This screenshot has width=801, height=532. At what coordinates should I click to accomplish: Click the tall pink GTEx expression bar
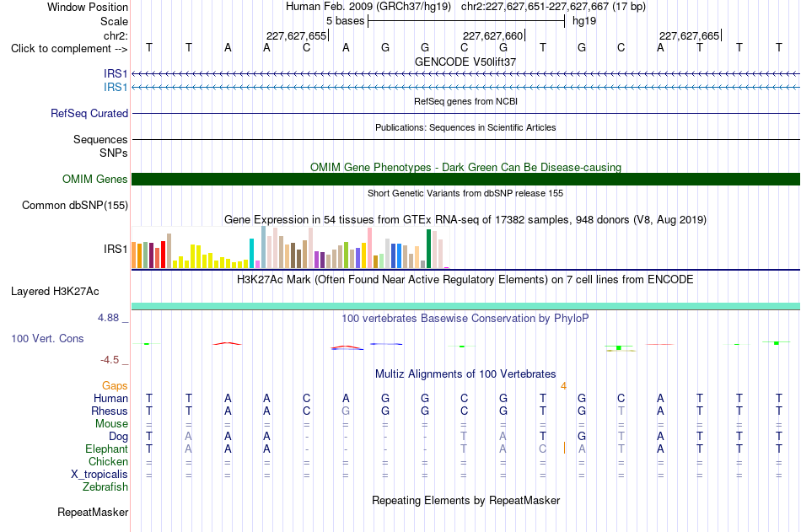pos(370,248)
